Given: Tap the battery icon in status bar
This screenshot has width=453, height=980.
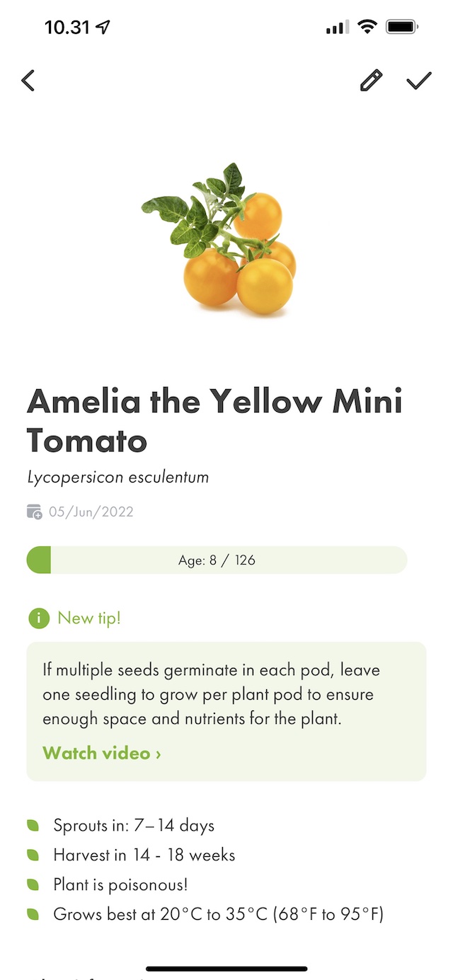Looking at the screenshot, I should click(402, 28).
